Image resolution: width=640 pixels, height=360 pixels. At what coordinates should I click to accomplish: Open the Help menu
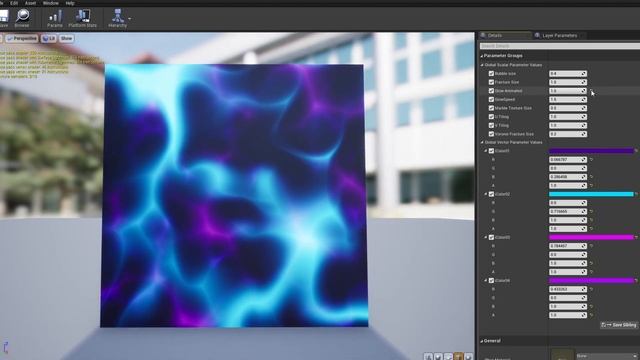pos(70,3)
